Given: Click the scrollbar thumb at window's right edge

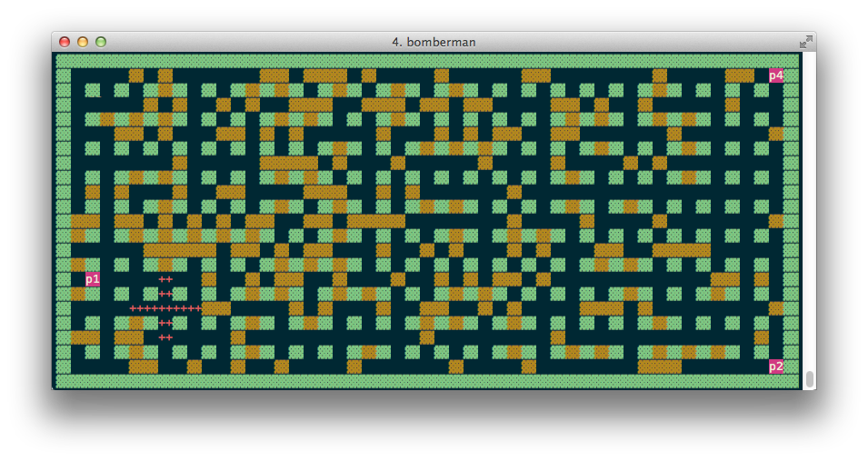Looking at the screenshot, I should (x=809, y=379).
